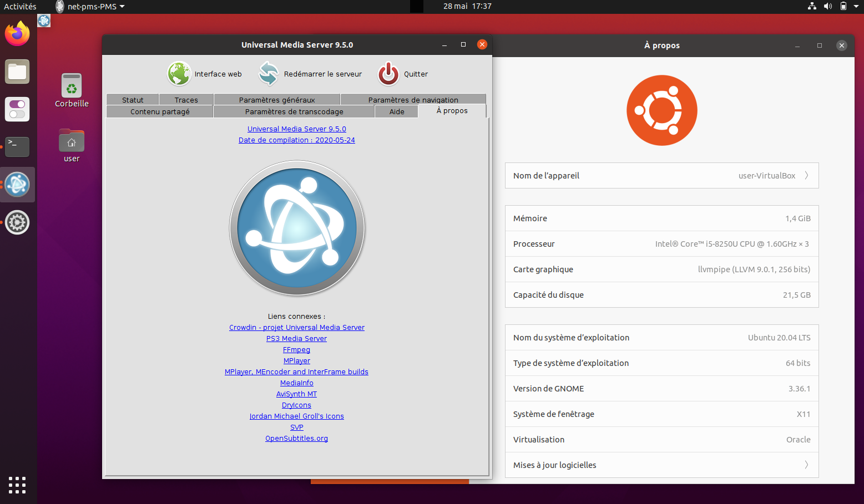Follow the FFmpeg link
The width and height of the screenshot is (864, 504).
pyautogui.click(x=296, y=350)
